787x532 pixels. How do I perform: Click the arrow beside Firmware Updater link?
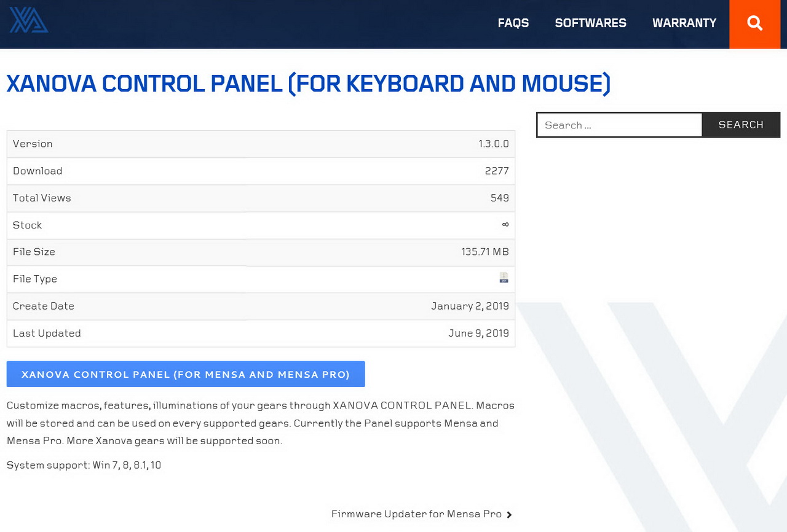pos(509,515)
